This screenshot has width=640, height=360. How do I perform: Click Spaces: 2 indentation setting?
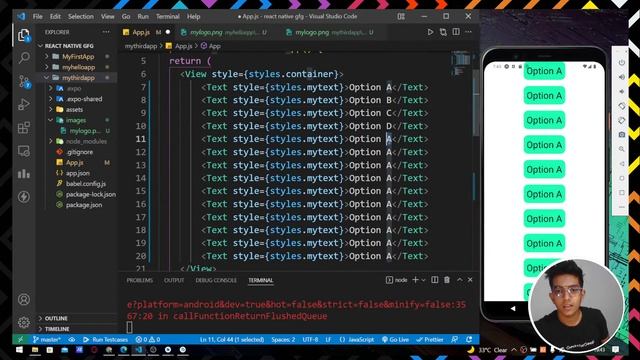click(283, 340)
